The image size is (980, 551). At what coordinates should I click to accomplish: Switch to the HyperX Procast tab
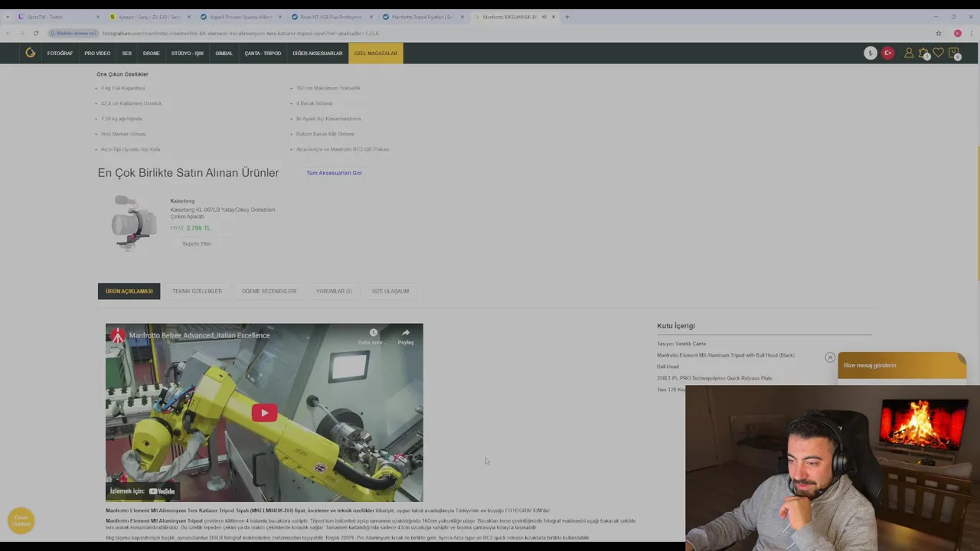tap(240, 17)
